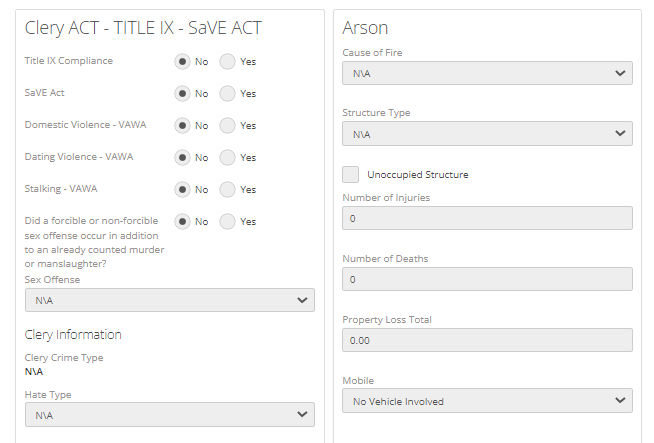Click the Number of Injuries label
The height and width of the screenshot is (443, 654).
[386, 198]
